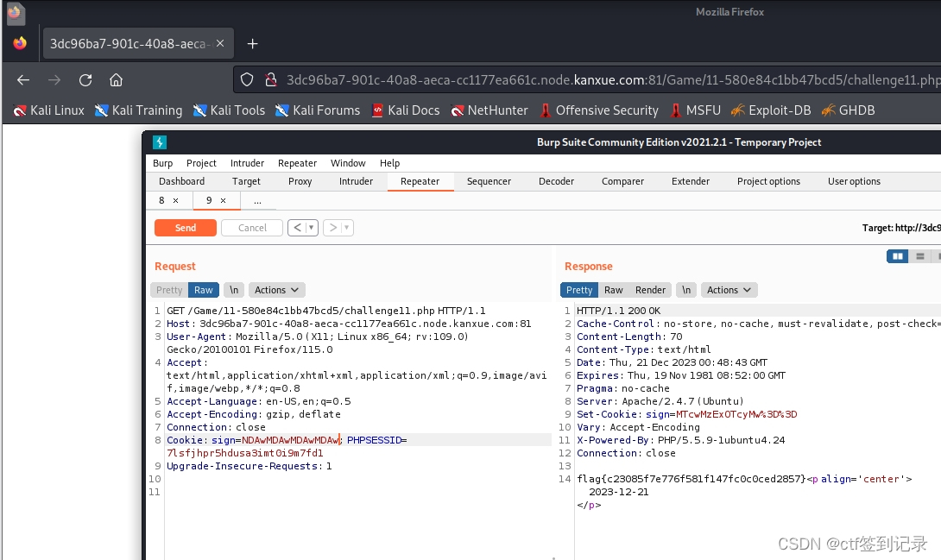Select stacked top-bottom layout icon
The height and width of the screenshot is (560, 941).
pyautogui.click(x=920, y=256)
